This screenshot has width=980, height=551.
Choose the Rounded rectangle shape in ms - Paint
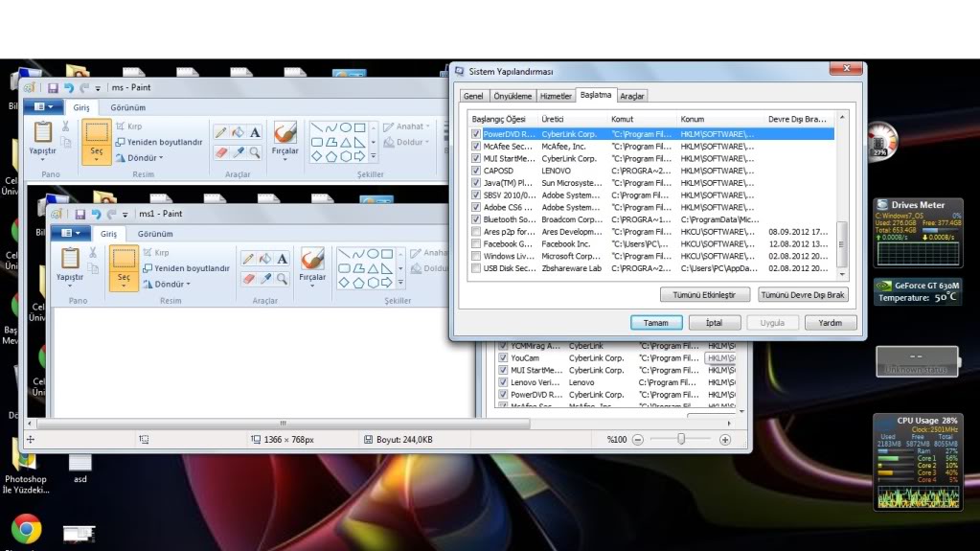[x=317, y=142]
